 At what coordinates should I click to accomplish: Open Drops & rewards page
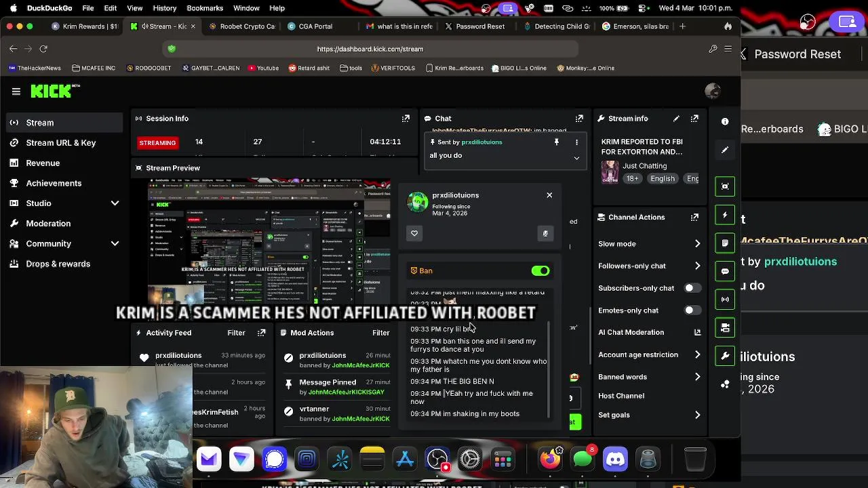click(x=64, y=264)
